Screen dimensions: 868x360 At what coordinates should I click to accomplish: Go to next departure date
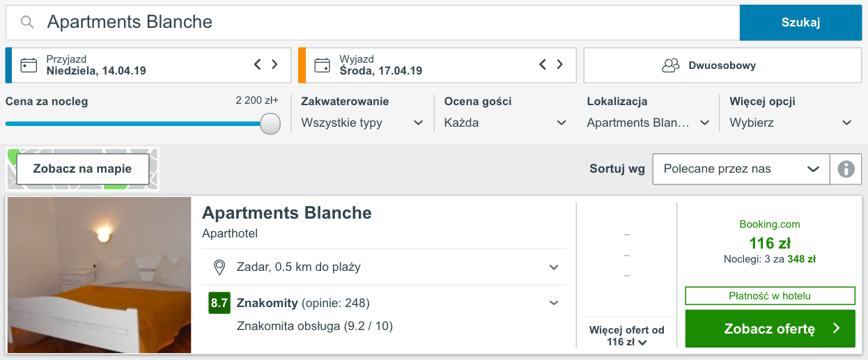tap(561, 65)
